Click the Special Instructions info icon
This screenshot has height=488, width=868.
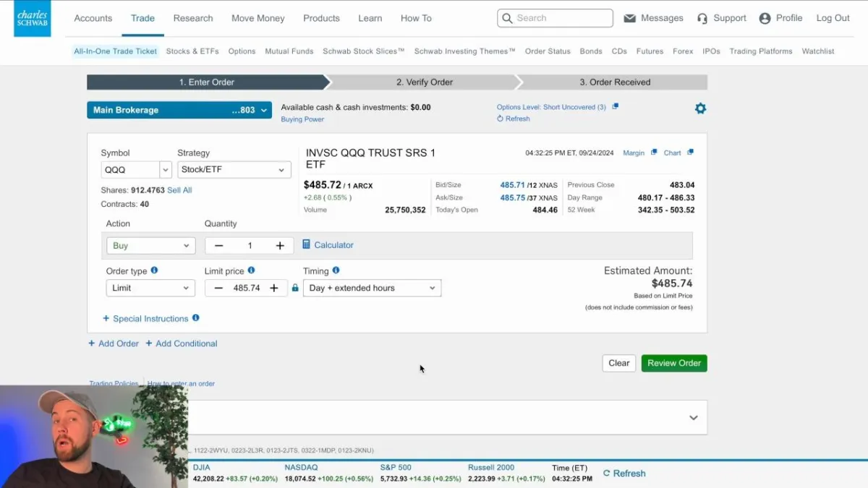click(195, 318)
